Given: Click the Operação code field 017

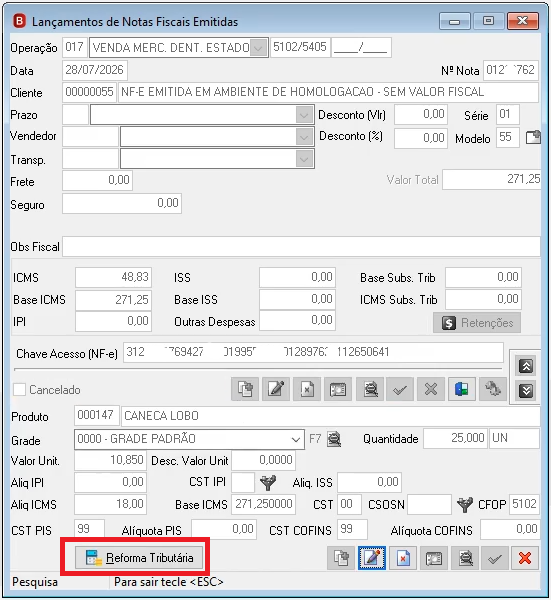Looking at the screenshot, I should tap(75, 47).
